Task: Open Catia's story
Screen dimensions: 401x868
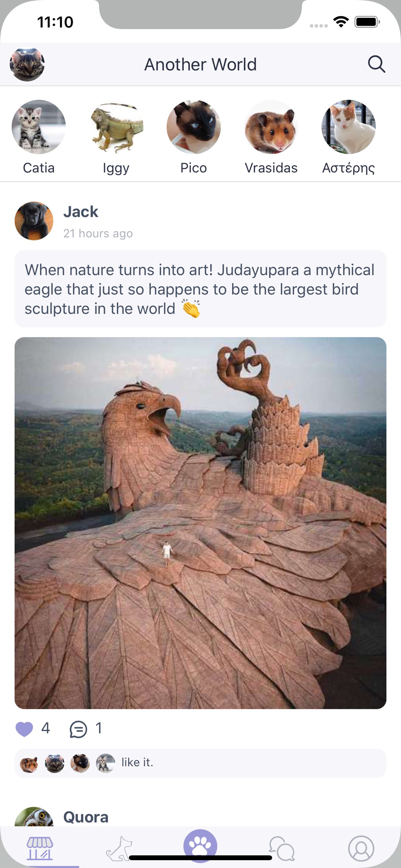Action: [x=39, y=127]
